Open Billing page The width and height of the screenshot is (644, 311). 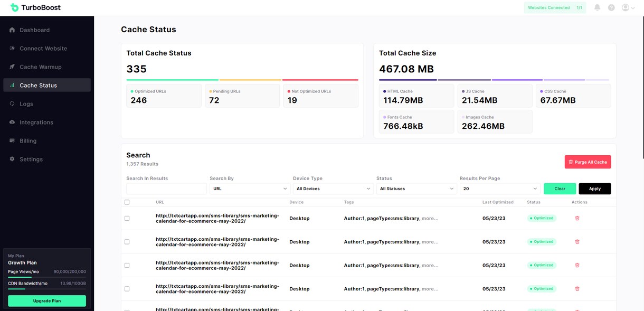47,141
